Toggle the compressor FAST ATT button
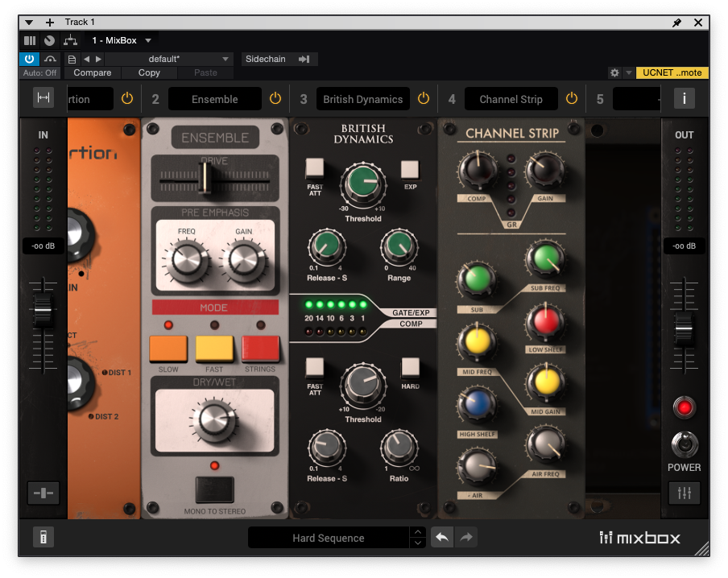 [315, 367]
